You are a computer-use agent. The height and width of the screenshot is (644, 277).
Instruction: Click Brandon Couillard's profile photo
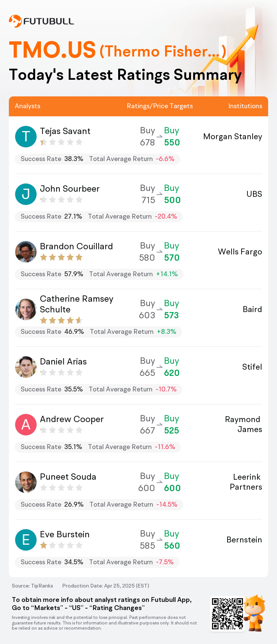point(26,251)
